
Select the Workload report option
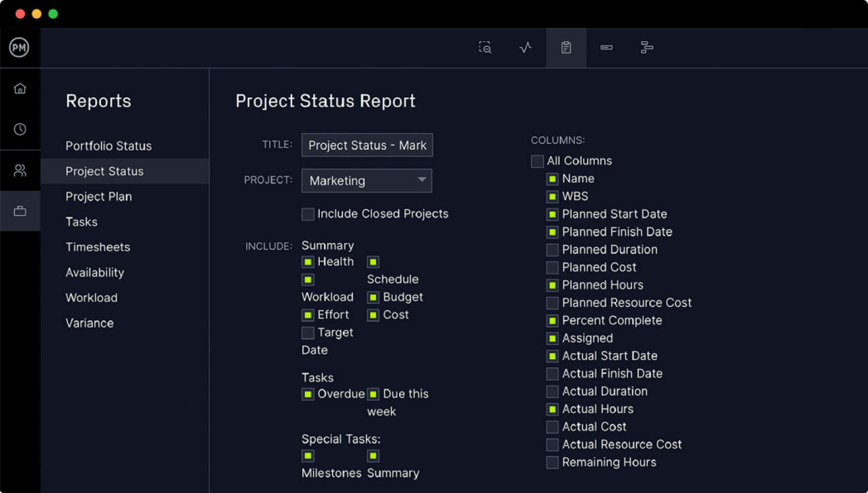click(91, 298)
